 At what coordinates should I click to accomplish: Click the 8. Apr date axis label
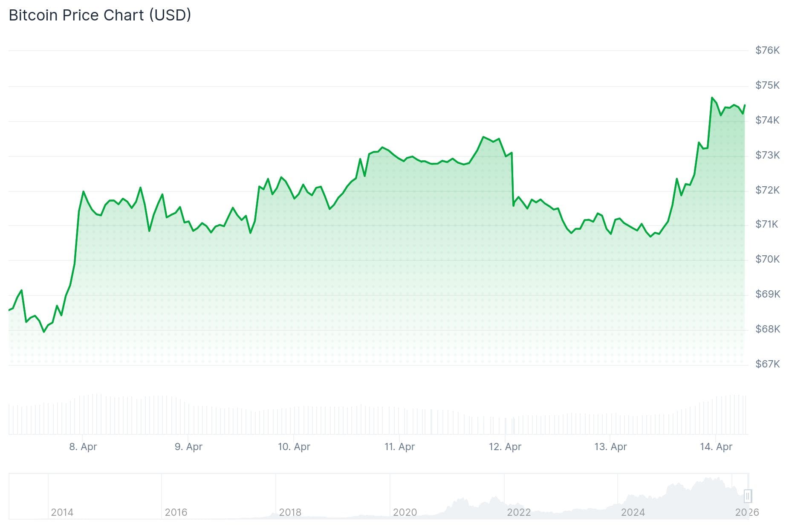point(83,447)
